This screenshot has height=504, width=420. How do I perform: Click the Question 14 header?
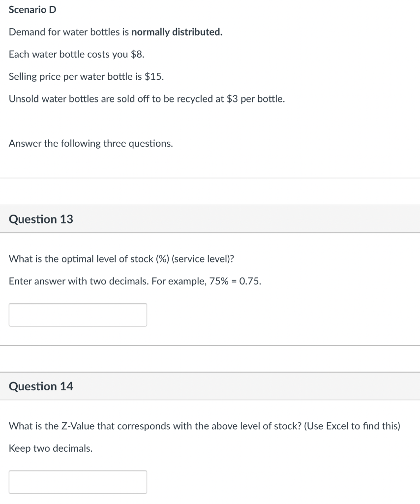[41, 386]
